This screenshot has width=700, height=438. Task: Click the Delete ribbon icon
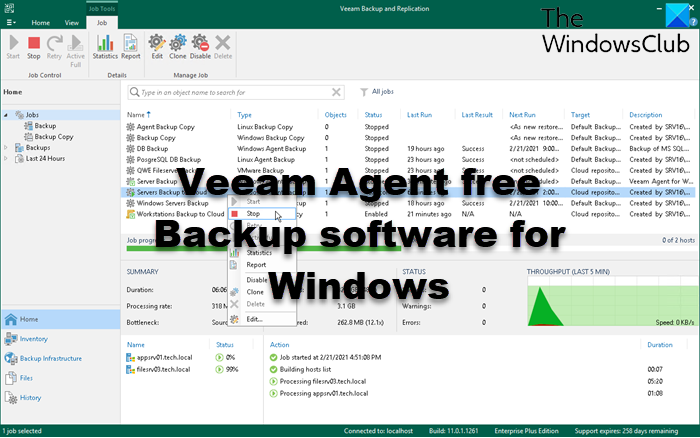pyautogui.click(x=223, y=47)
